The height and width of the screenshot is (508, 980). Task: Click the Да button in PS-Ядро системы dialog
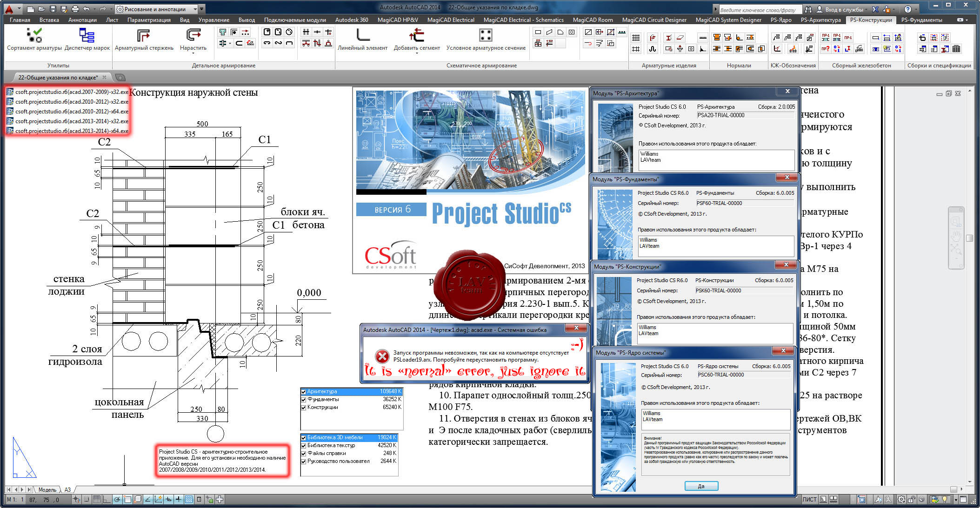701,486
